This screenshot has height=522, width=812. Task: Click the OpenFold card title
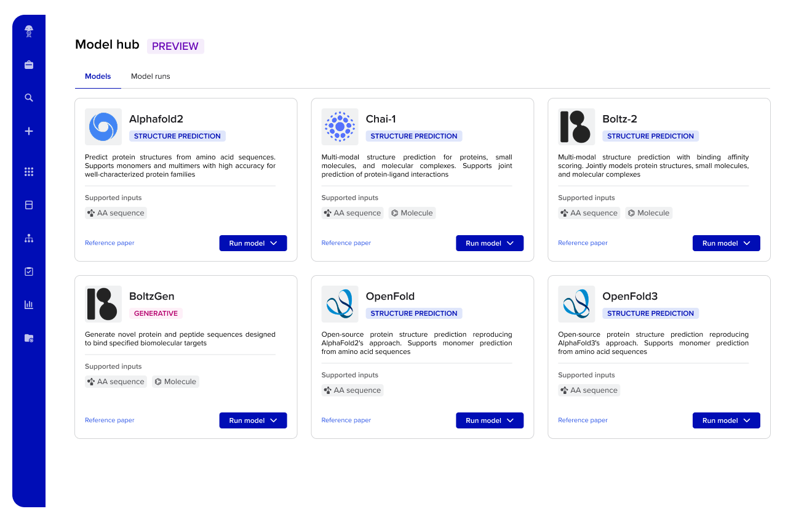(x=390, y=297)
